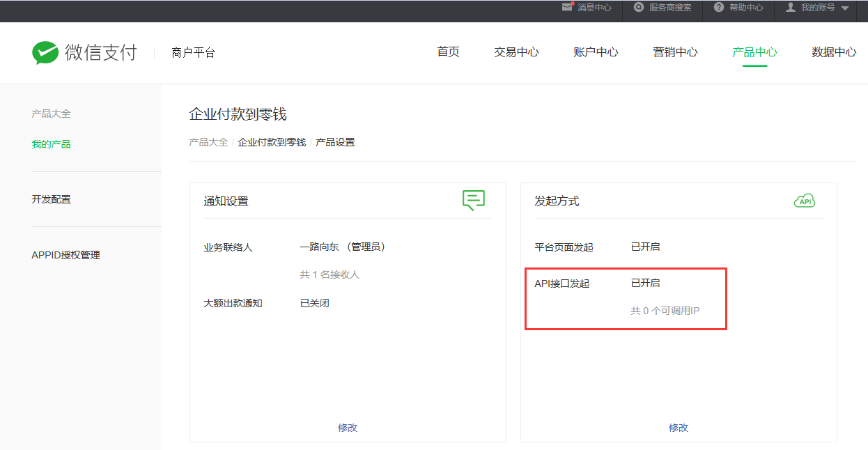Switch to 交易中心 tab

(x=516, y=52)
